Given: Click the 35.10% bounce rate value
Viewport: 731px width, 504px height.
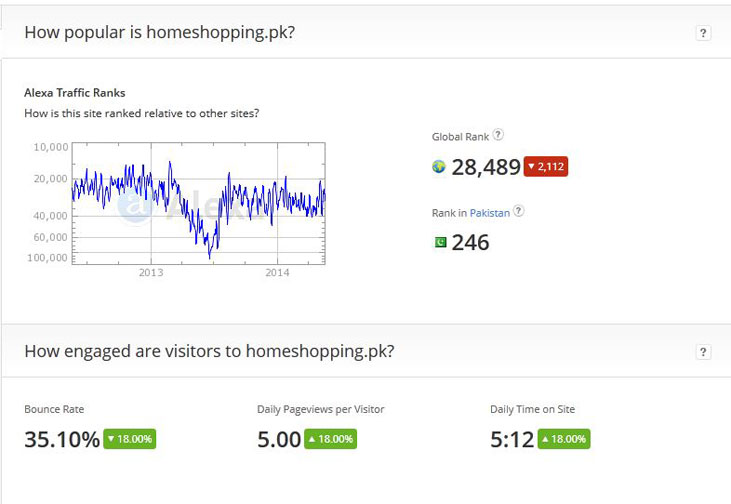Looking at the screenshot, I should coord(62,439).
